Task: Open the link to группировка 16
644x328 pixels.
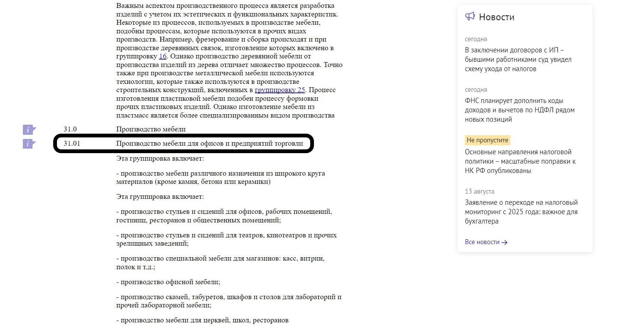Action: coord(163,57)
